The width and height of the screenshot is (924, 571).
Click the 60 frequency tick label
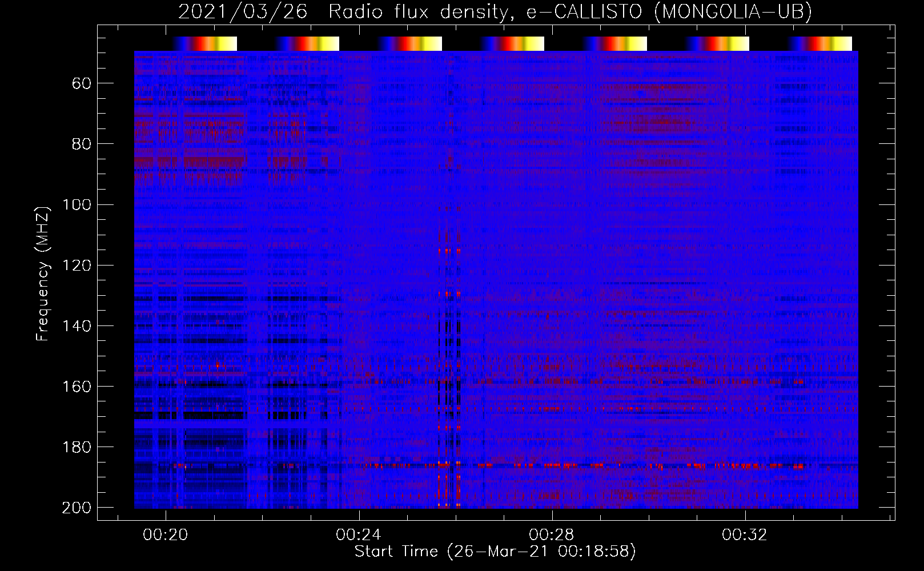click(82, 84)
